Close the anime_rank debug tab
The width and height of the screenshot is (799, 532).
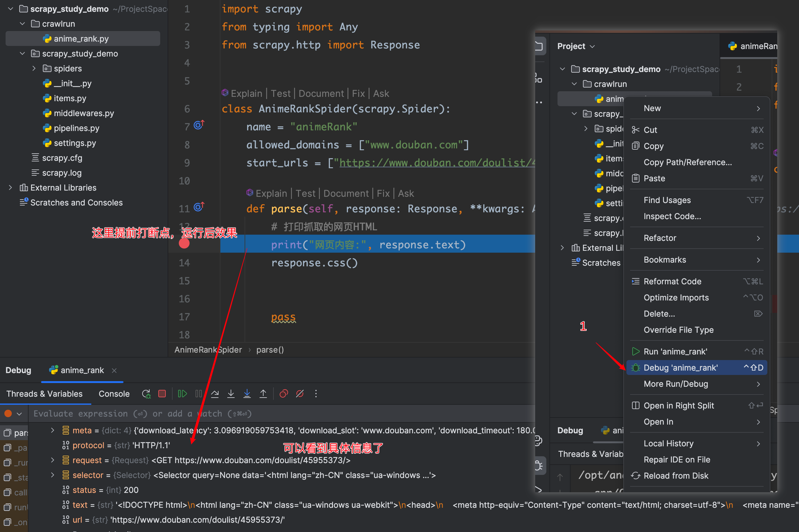pyautogui.click(x=114, y=371)
